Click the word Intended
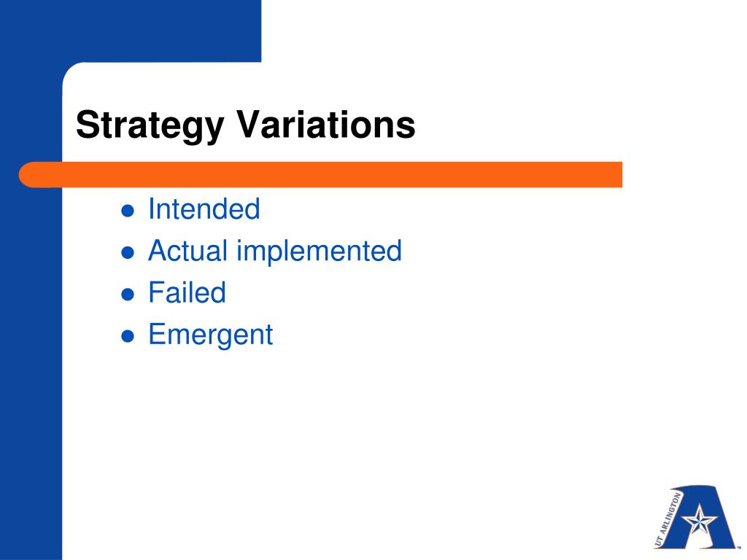This screenshot has width=747, height=560. point(204,209)
